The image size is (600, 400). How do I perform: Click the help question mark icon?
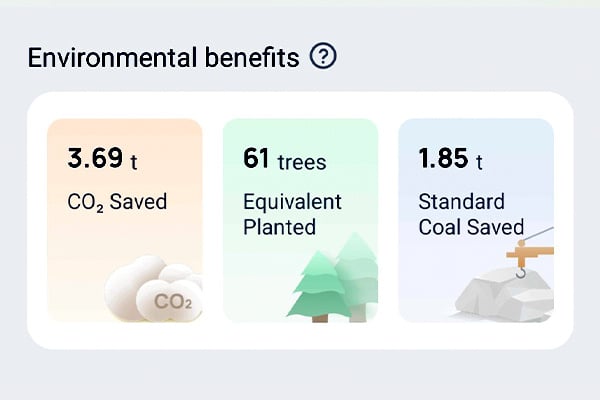coord(323,56)
